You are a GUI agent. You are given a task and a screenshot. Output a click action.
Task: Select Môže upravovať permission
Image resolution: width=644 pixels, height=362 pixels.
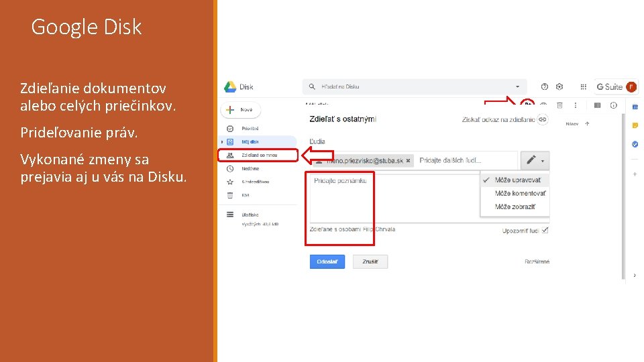(515, 180)
